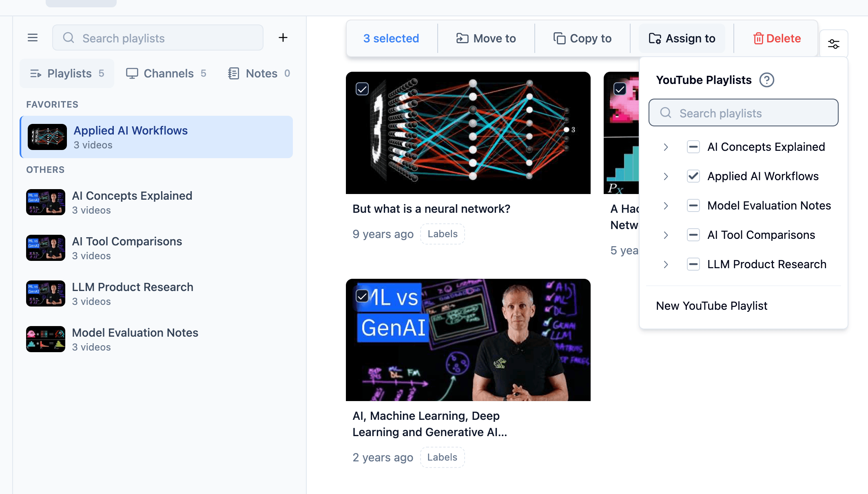This screenshot has width=868, height=494.
Task: Select AI Concepts Explained playlist in sidebar
Action: point(157,202)
